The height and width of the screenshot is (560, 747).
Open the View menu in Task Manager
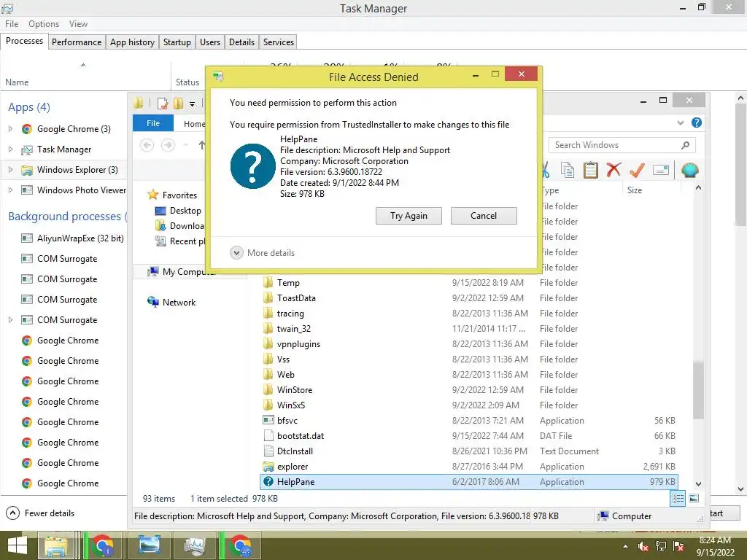pyautogui.click(x=78, y=24)
